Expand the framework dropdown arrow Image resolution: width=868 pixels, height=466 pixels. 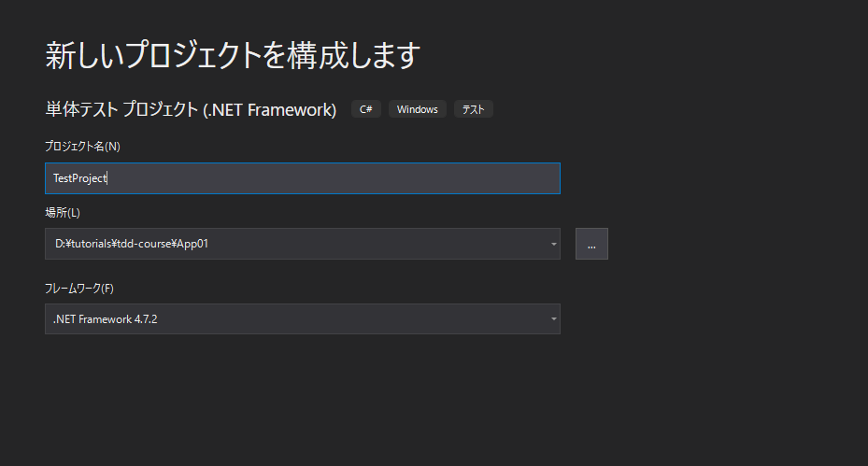(553, 319)
